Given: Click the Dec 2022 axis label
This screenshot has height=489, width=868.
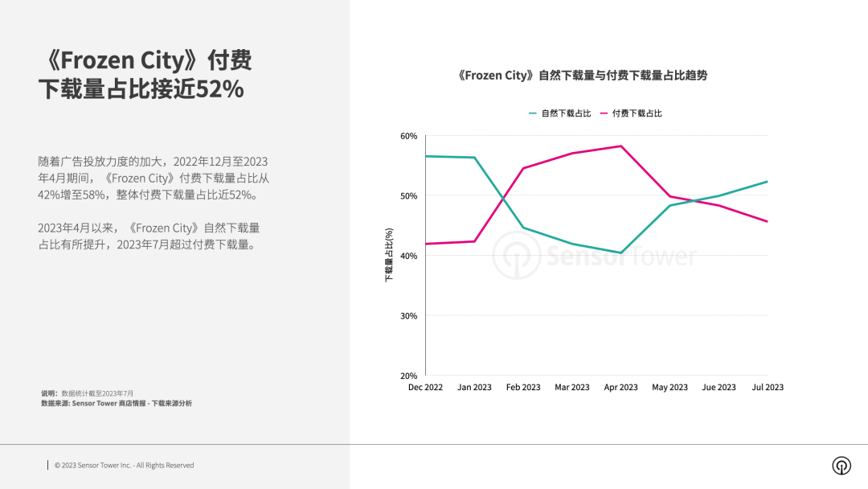Looking at the screenshot, I should (x=425, y=387).
